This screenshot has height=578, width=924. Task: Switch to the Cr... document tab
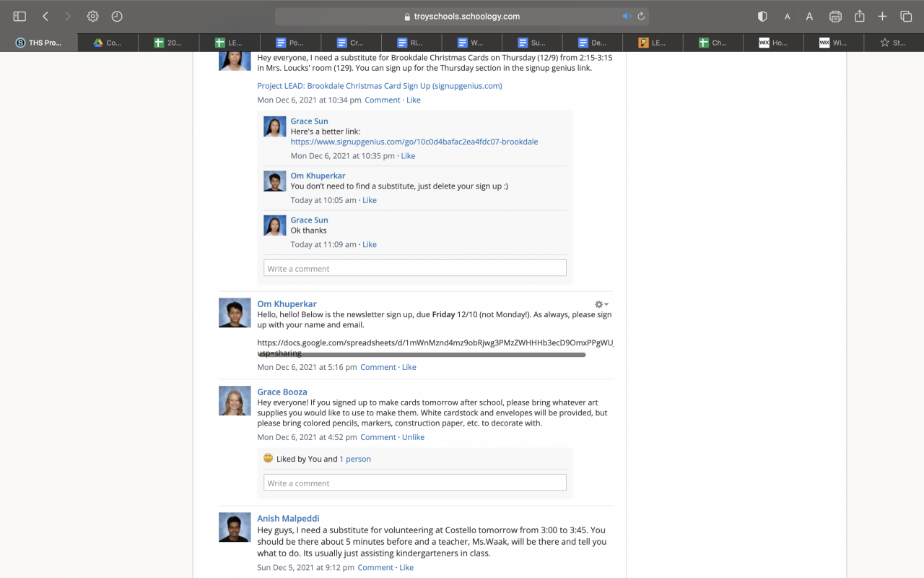(x=350, y=43)
